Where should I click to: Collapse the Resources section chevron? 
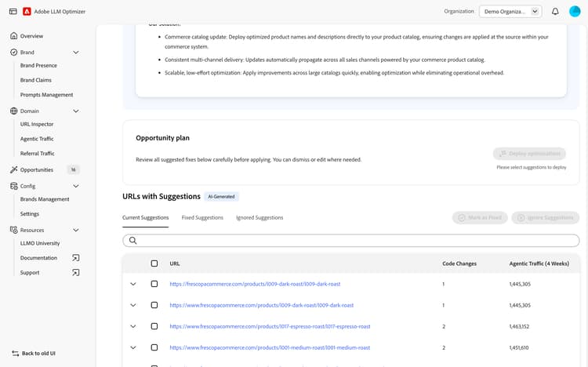coord(76,230)
